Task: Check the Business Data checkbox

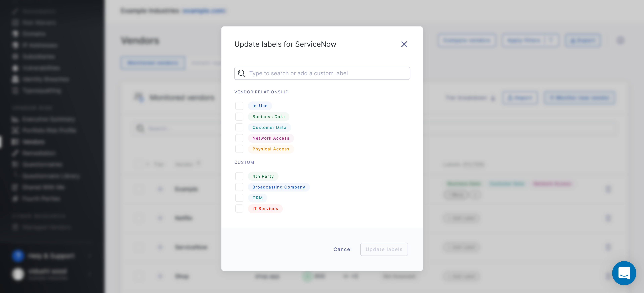Action: (239, 117)
